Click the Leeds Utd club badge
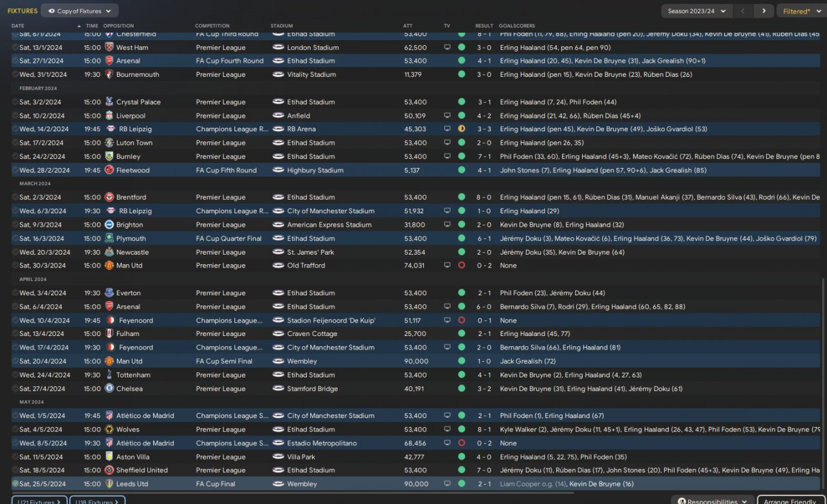 (x=109, y=484)
